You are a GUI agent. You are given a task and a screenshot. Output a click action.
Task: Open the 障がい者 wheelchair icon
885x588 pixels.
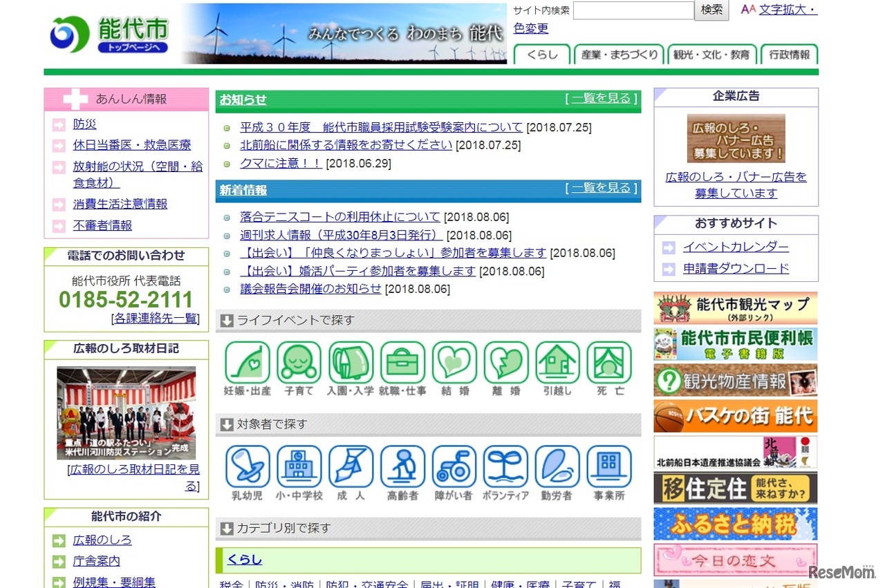tap(454, 473)
